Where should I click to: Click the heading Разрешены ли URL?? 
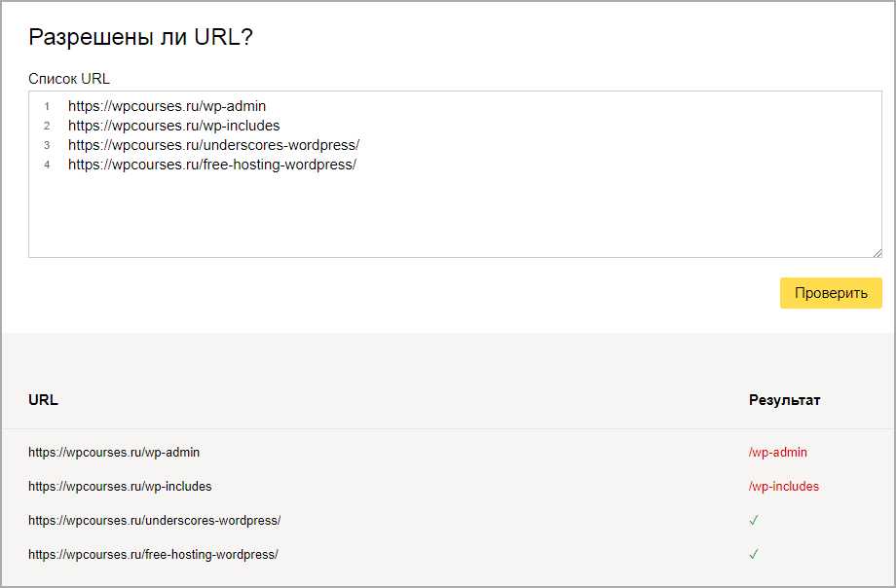pos(140,37)
